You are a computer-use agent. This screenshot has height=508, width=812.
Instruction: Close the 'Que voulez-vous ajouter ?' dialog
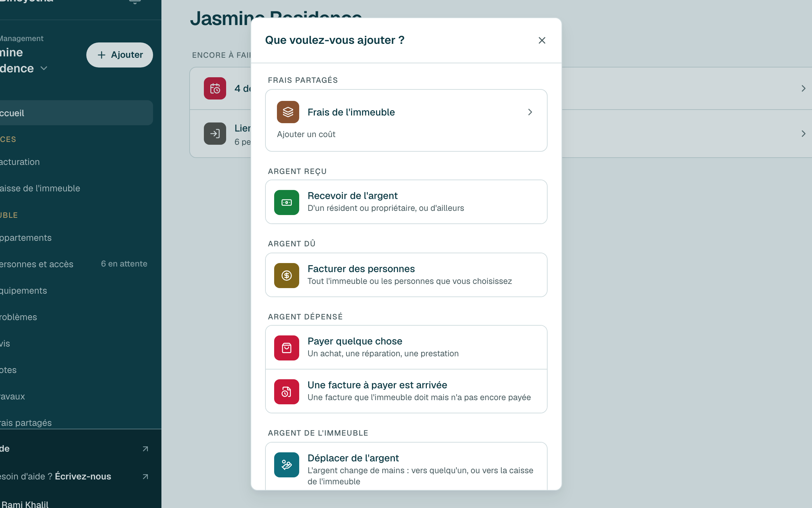click(x=542, y=40)
